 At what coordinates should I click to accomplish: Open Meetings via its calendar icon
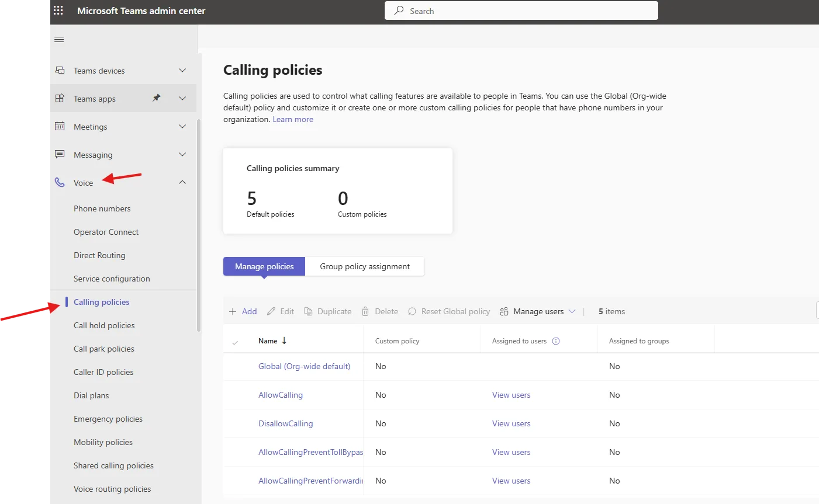59,126
